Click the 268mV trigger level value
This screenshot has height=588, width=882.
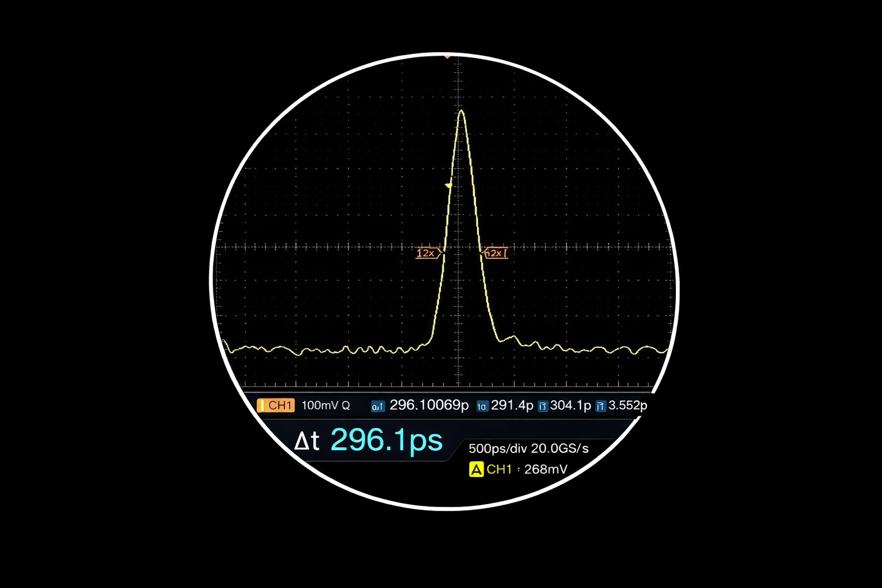pyautogui.click(x=546, y=469)
